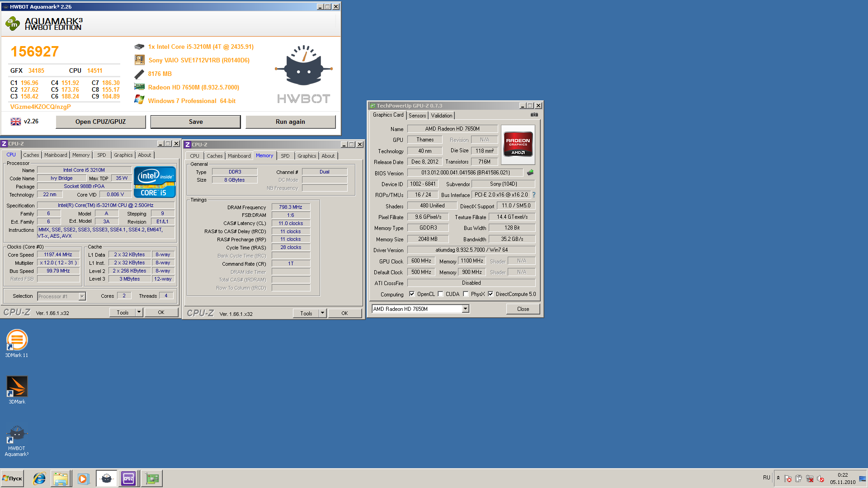Open Internet Explorer from the taskbar

click(39, 479)
